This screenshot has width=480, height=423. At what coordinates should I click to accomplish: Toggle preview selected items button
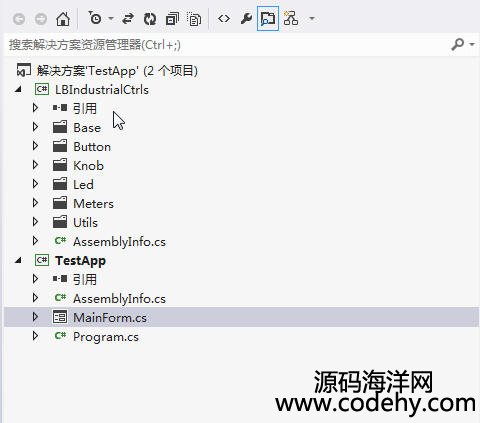[268, 18]
